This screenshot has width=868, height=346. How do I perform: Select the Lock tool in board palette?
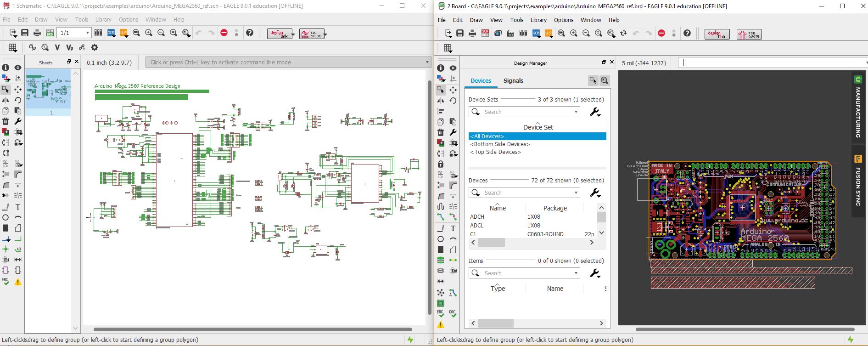point(441,164)
